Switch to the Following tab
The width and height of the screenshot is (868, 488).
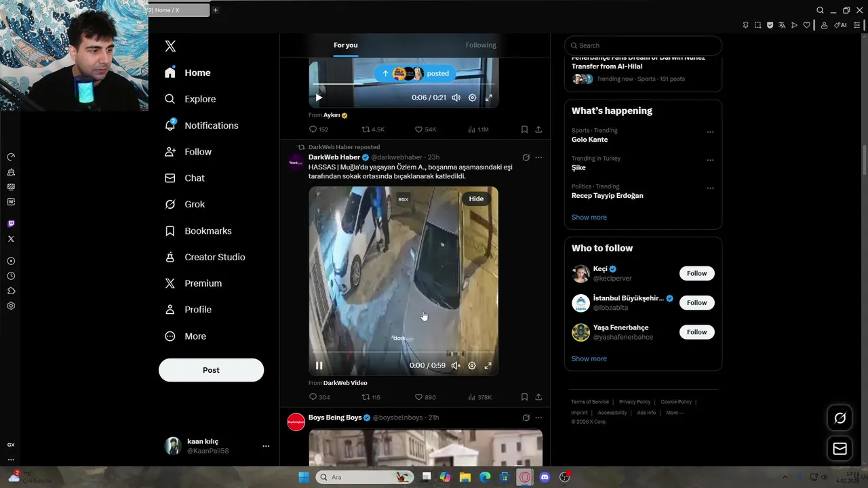[x=481, y=45]
